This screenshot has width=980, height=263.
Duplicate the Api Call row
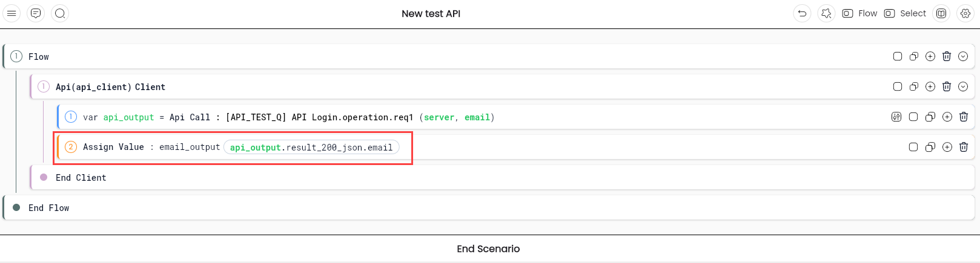(x=930, y=117)
